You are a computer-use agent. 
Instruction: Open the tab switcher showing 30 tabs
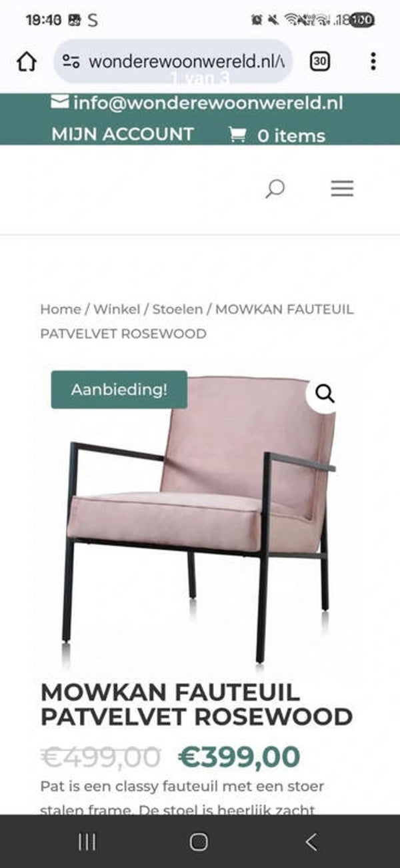(320, 62)
